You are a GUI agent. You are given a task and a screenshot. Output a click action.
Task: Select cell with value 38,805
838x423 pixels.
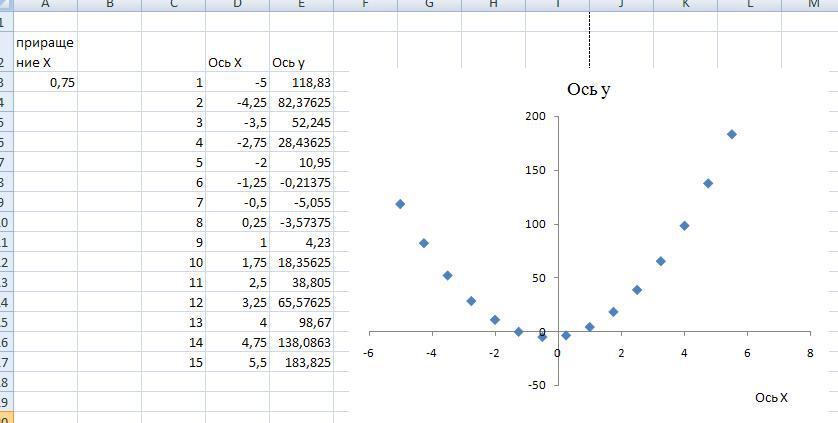click(x=301, y=282)
